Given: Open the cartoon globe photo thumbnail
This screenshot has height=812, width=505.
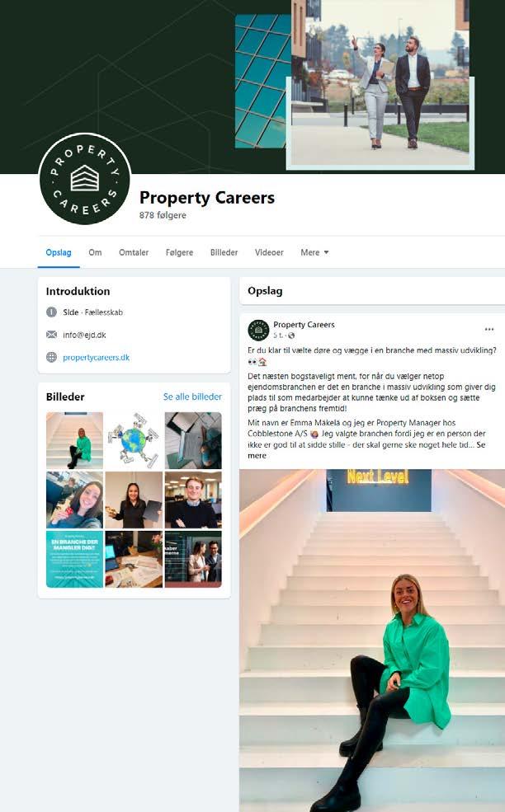Looking at the screenshot, I should coord(134,441).
